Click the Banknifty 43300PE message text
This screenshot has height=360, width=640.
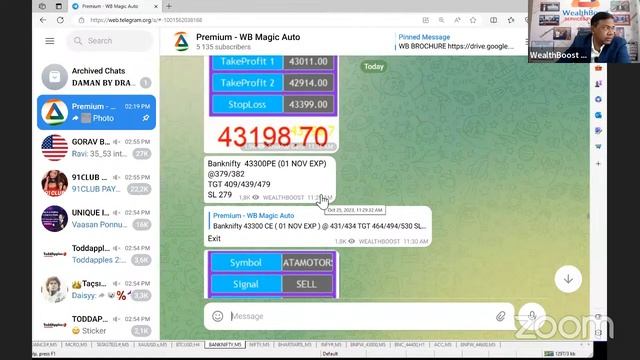pyautogui.click(x=267, y=179)
